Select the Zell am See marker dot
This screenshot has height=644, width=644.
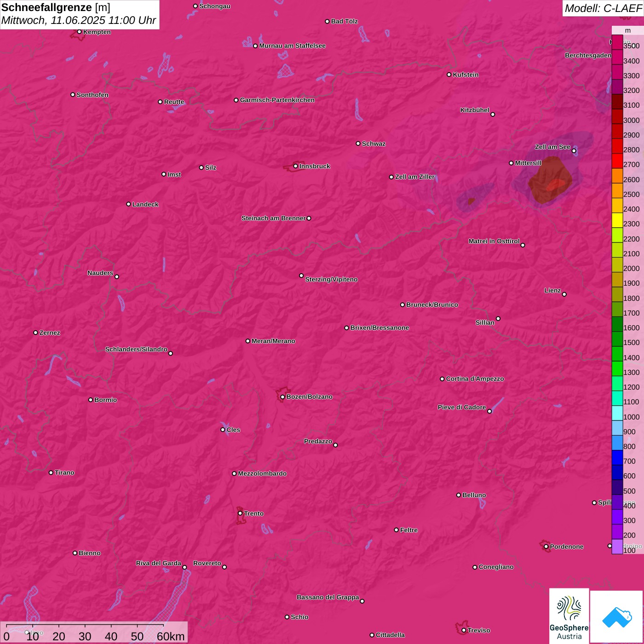574,151
